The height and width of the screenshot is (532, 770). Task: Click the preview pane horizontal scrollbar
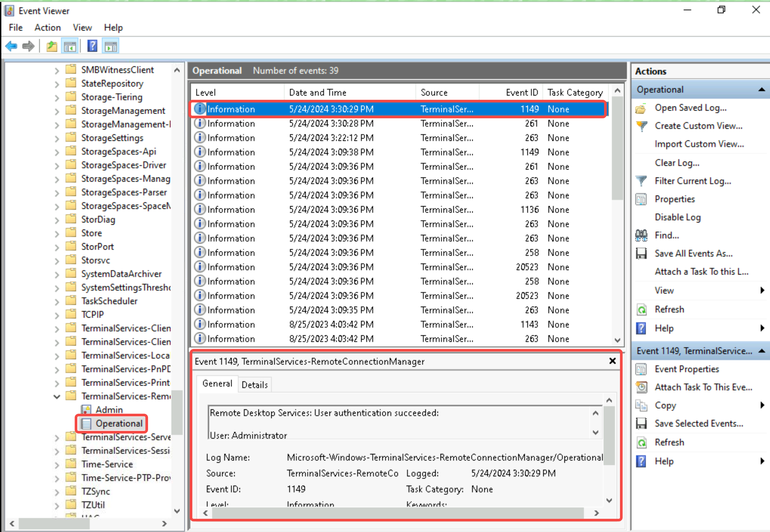pyautogui.click(x=398, y=513)
